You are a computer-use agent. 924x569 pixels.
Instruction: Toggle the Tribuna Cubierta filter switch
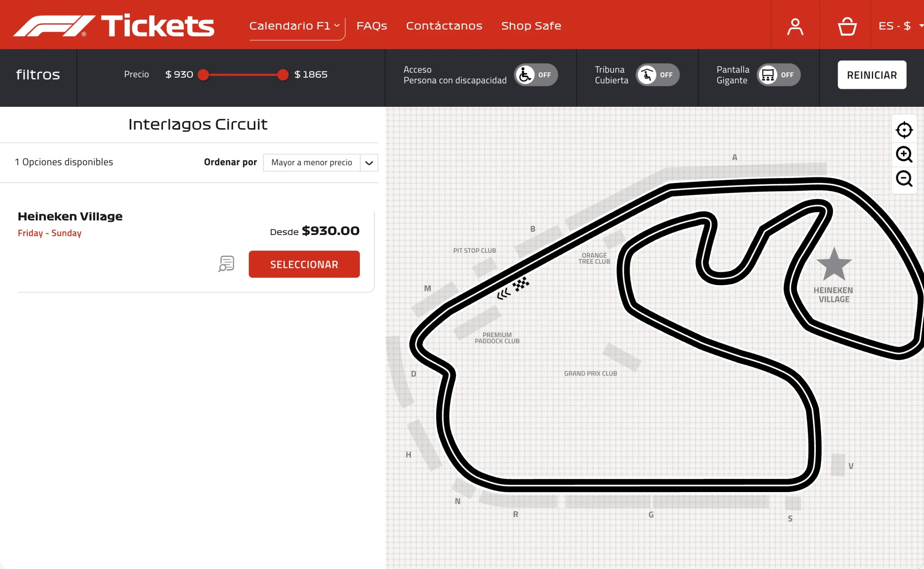pos(657,75)
